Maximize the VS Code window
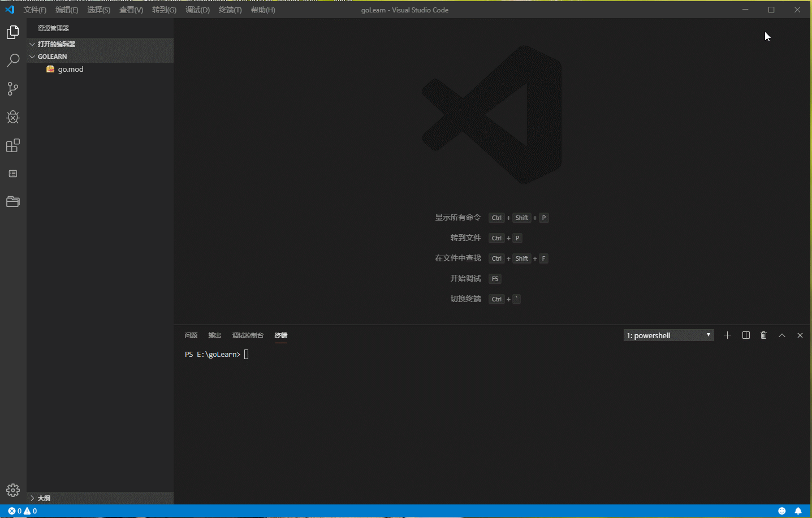812x518 pixels. point(771,10)
